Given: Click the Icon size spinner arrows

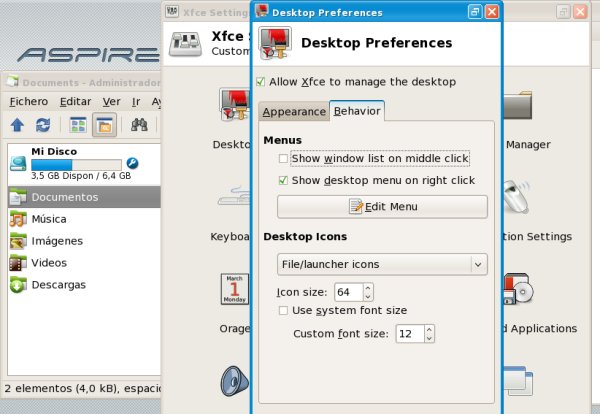Looking at the screenshot, I should (x=368, y=292).
